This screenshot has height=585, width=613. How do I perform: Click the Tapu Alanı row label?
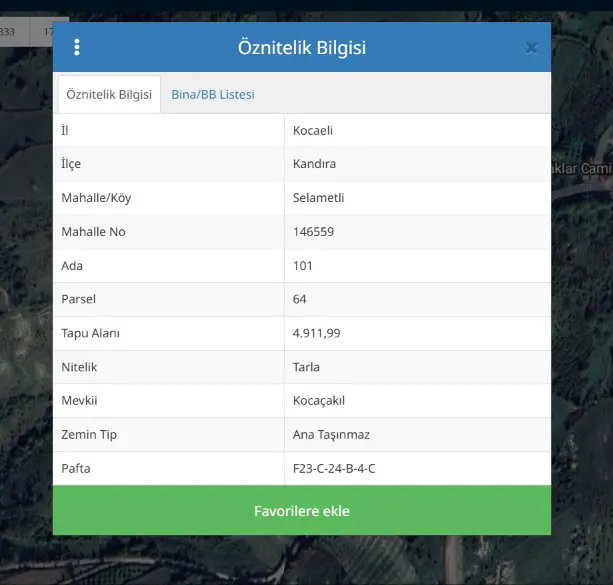(x=91, y=333)
